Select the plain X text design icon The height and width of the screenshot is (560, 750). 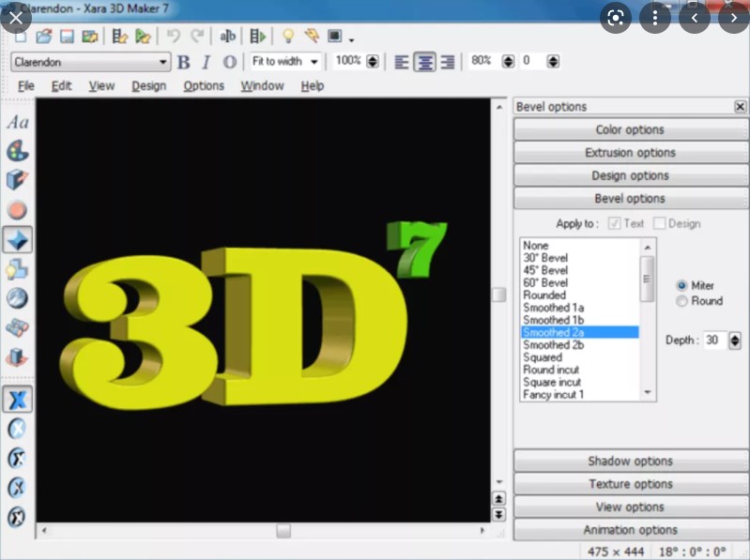click(18, 400)
